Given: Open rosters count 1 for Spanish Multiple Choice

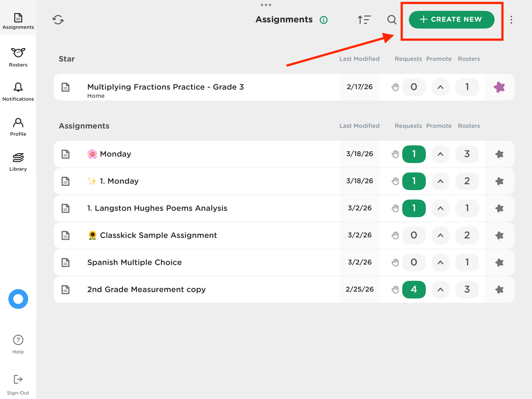Looking at the screenshot, I should pyautogui.click(x=467, y=263).
